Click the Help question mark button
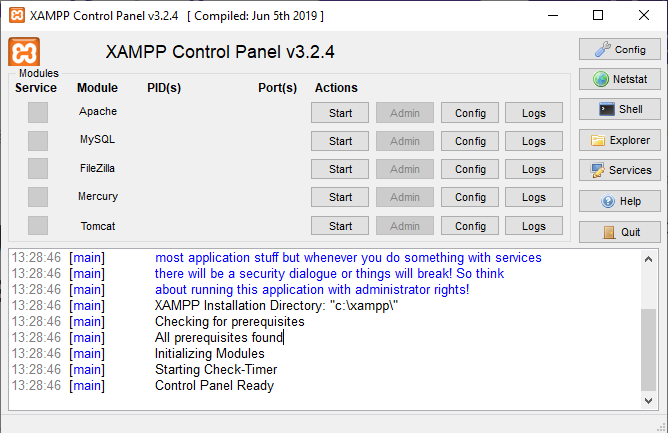668x433 pixels. [x=619, y=201]
